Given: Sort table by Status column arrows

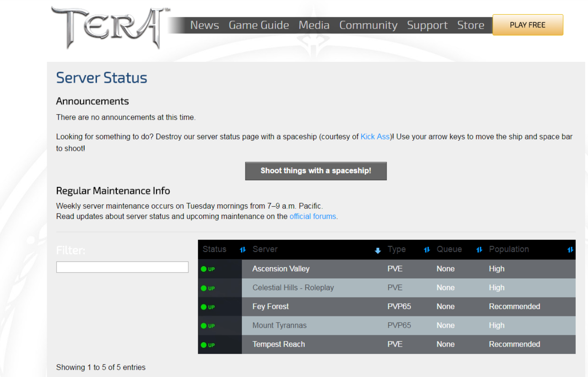Looking at the screenshot, I should pyautogui.click(x=243, y=250).
